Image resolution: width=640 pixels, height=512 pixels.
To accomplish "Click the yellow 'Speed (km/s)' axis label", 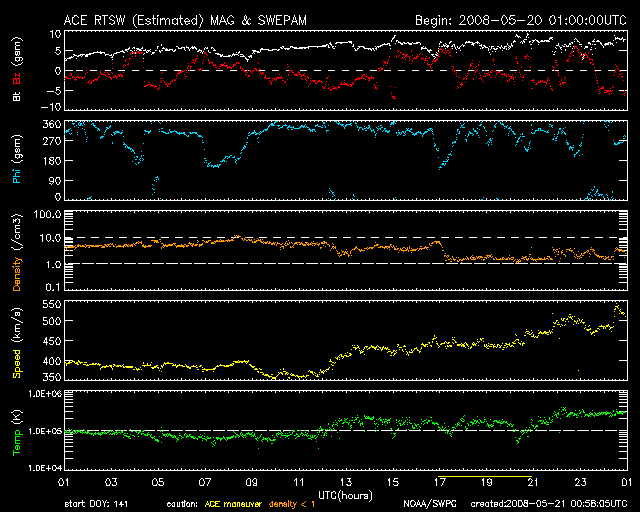I will coord(17,343).
